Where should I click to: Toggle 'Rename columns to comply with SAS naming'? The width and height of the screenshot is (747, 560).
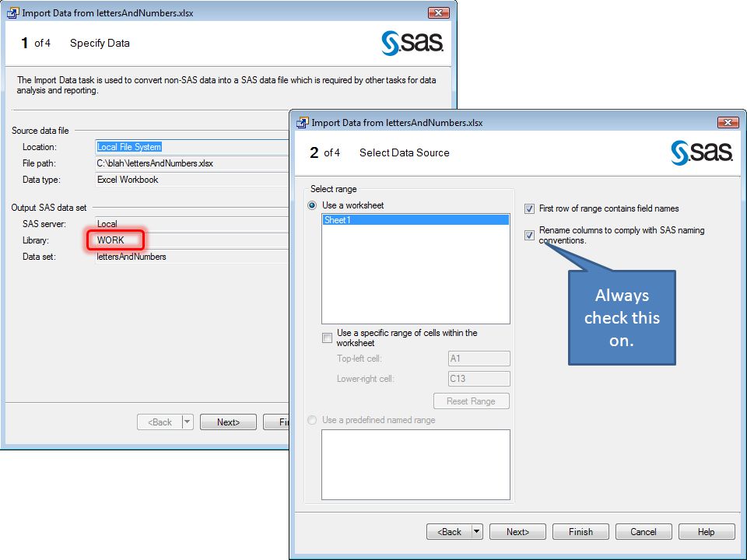[x=529, y=235]
